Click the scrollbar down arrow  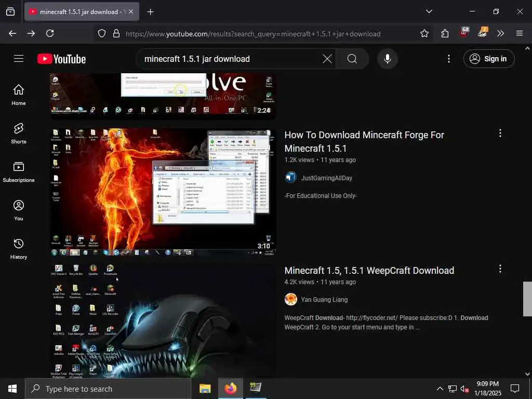click(527, 374)
